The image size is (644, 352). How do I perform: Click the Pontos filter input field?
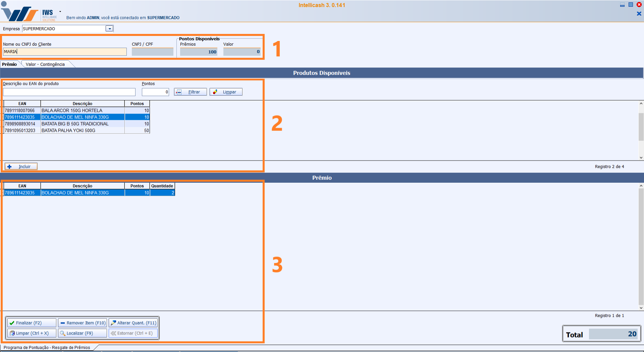click(x=155, y=92)
